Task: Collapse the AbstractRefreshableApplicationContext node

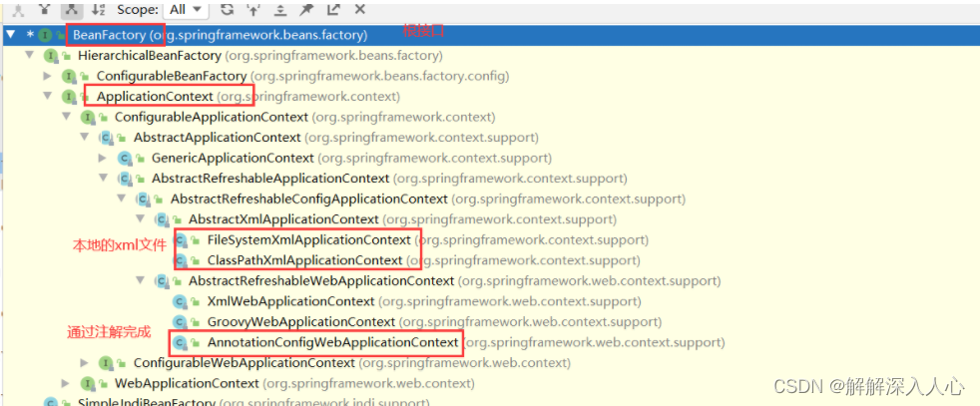Action: (103, 178)
